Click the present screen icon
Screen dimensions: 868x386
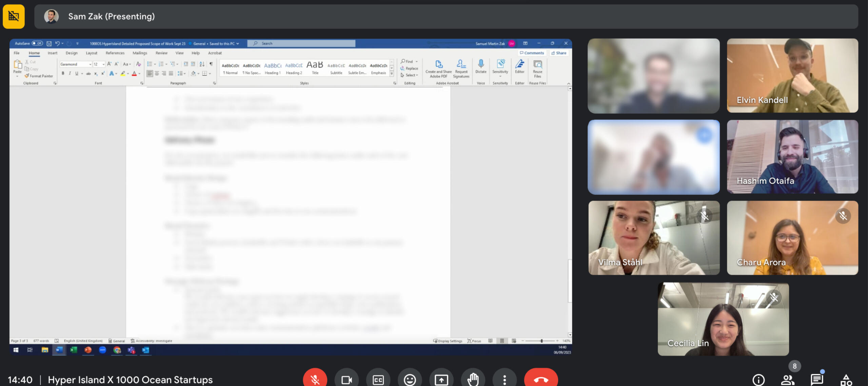441,380
